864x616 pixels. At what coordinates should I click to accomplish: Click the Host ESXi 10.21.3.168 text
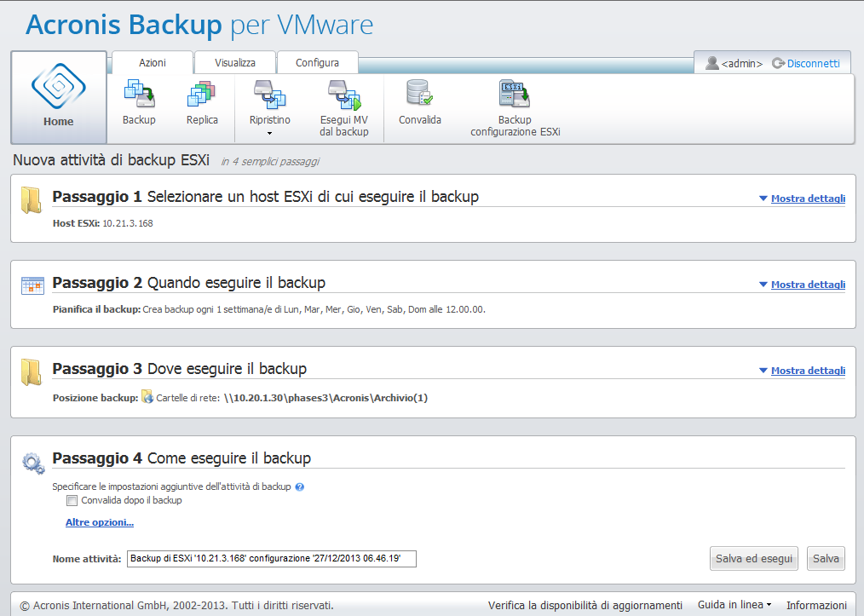click(103, 223)
